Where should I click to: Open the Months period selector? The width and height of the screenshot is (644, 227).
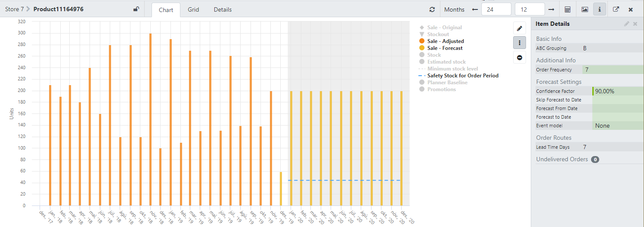pyautogui.click(x=454, y=9)
